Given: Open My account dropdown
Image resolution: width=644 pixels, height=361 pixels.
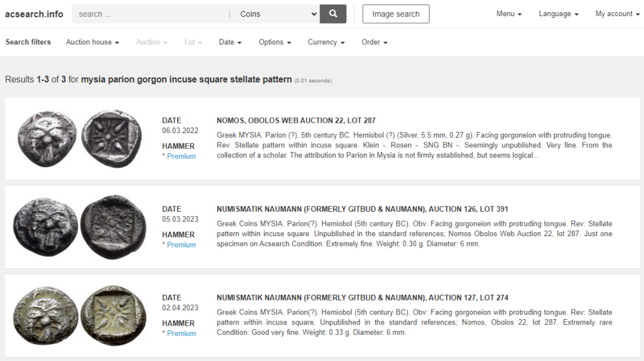Looking at the screenshot, I should tap(616, 14).
